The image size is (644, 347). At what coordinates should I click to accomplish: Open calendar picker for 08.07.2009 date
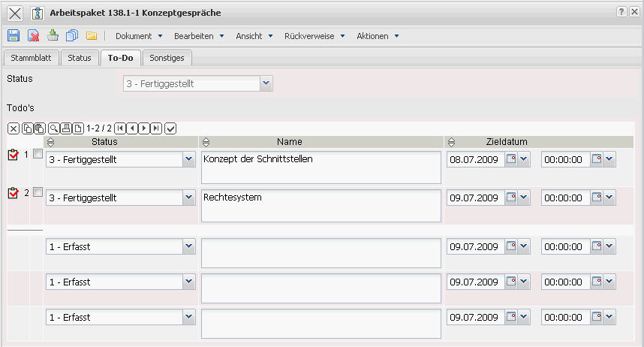coord(511,159)
